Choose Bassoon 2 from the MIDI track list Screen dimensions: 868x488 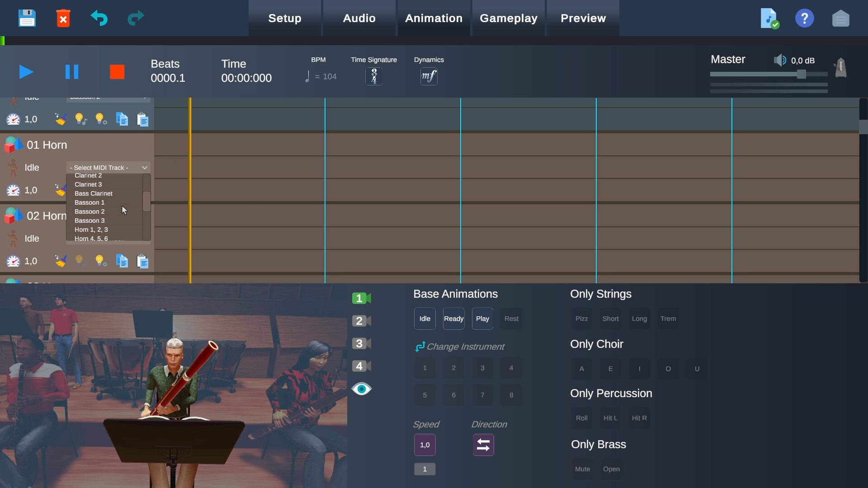click(x=90, y=211)
